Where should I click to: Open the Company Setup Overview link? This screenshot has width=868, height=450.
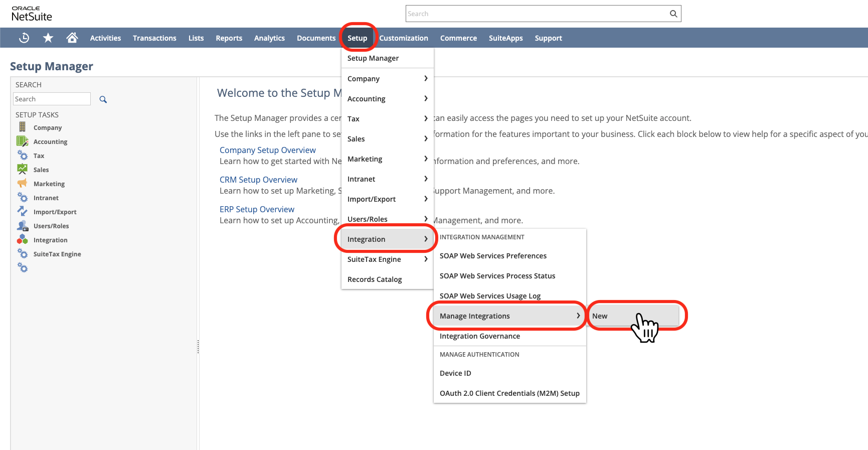[x=267, y=150]
